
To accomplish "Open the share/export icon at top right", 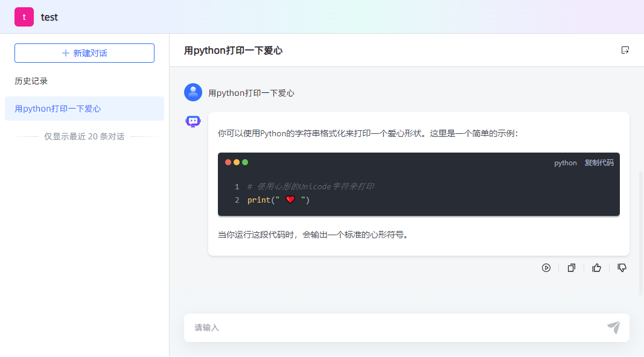I will point(625,50).
